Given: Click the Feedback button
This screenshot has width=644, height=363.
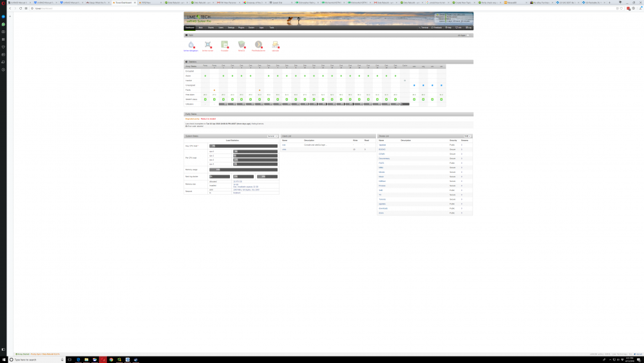Looking at the screenshot, I should 437,28.
